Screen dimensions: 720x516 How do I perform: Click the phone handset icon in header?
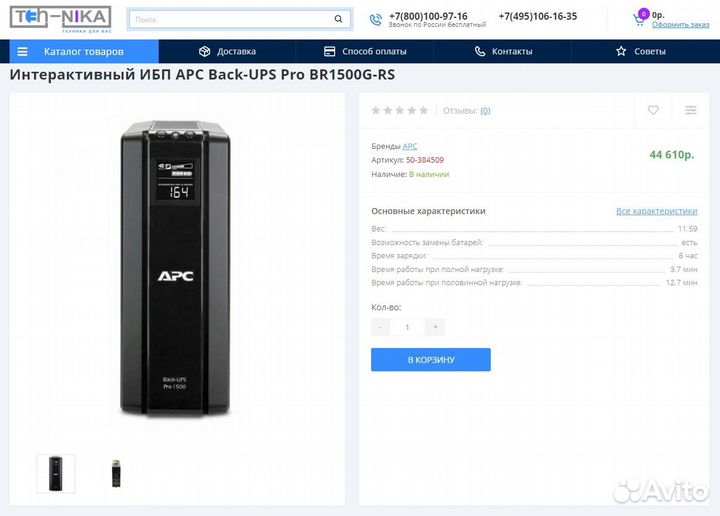tap(376, 20)
